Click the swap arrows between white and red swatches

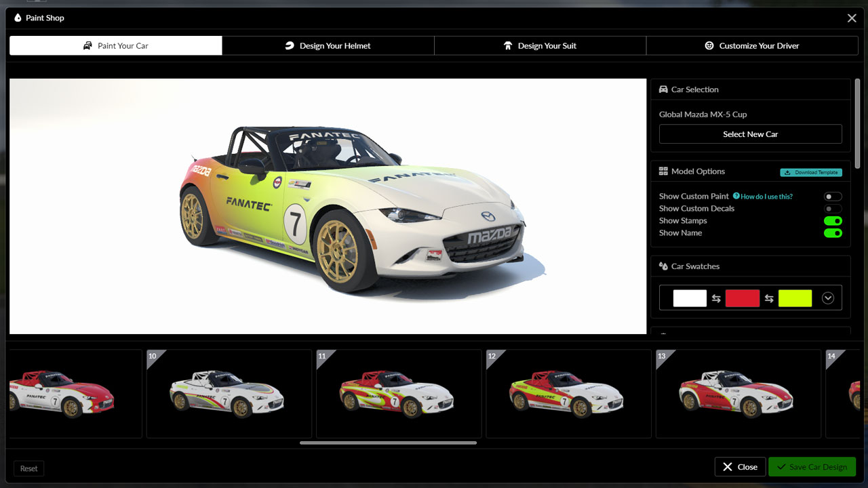pos(716,298)
